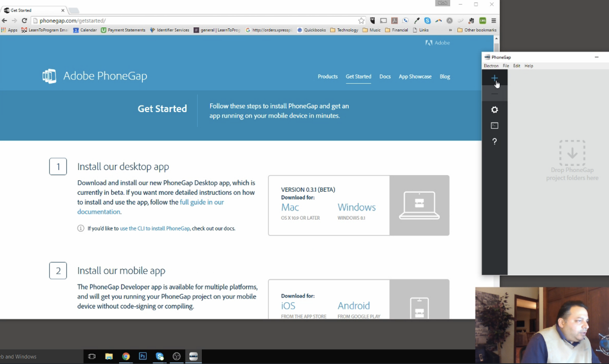
Task: Open the Music bookmarks folder
Action: pyautogui.click(x=372, y=30)
